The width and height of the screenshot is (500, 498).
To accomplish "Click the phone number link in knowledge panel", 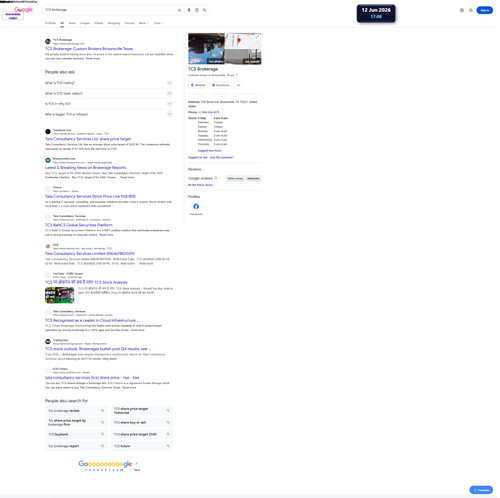I will point(209,112).
